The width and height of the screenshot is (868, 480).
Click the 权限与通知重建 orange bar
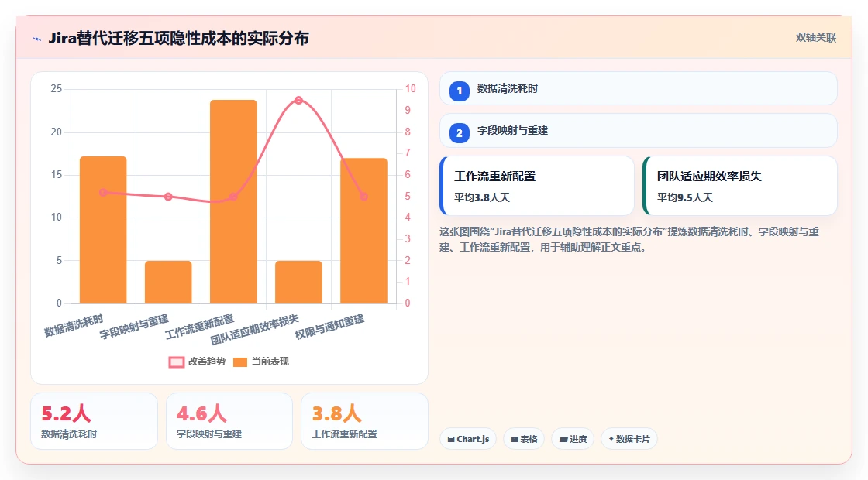pyautogui.click(x=363, y=231)
